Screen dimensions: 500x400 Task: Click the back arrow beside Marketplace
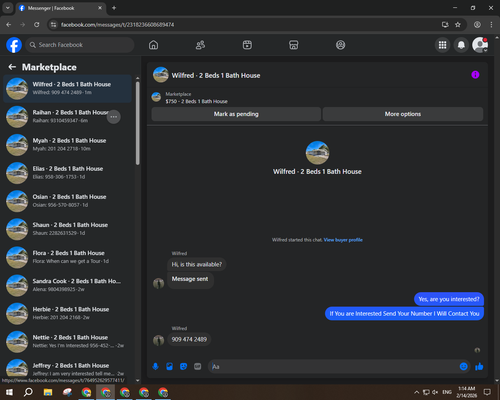tap(12, 67)
